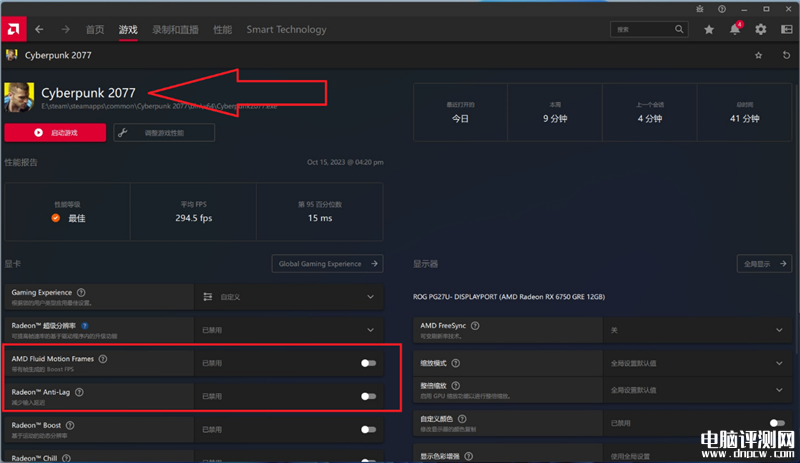Screen dimensions: 800x463
Task: Toggle the sidebar panel layout icon
Action: tap(787, 30)
